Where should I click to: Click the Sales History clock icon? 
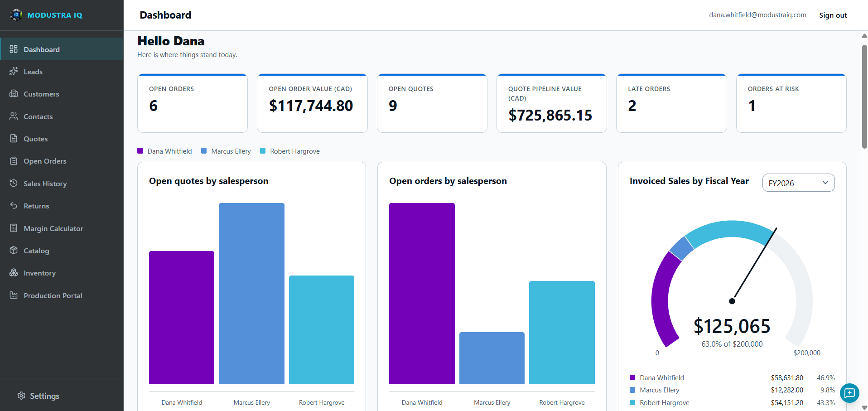tap(14, 183)
